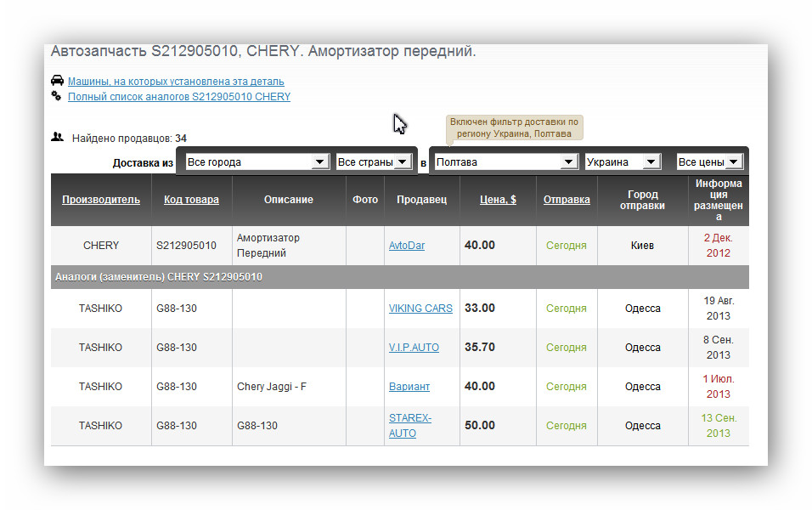
Task: Click the car icon beside the machines link
Action: point(57,81)
